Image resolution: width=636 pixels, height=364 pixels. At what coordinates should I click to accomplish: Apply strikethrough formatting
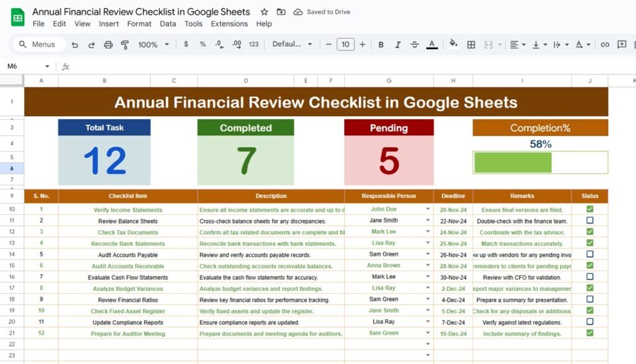click(x=414, y=44)
